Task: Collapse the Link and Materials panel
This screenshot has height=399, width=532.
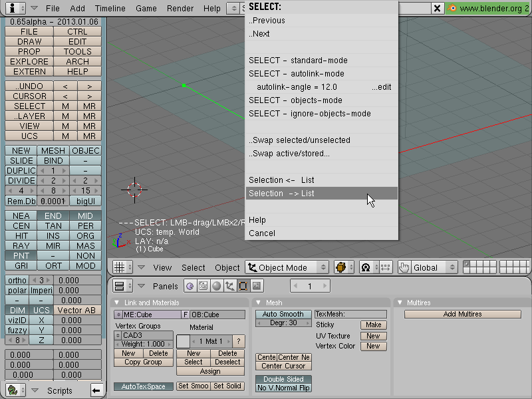Action: pos(117,303)
